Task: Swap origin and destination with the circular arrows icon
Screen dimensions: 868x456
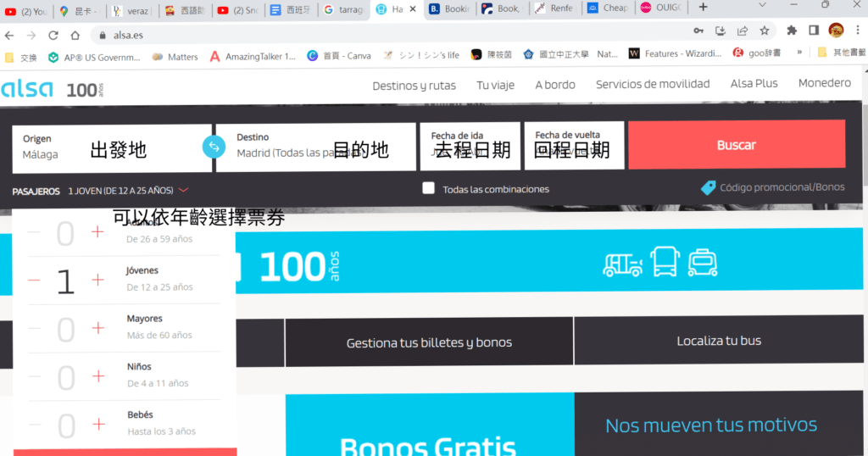Action: click(x=214, y=147)
